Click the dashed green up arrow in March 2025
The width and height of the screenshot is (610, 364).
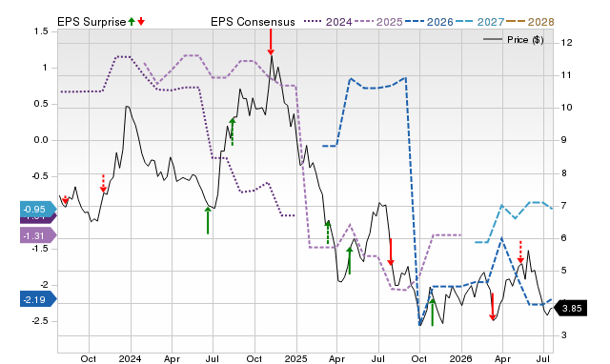(x=328, y=233)
